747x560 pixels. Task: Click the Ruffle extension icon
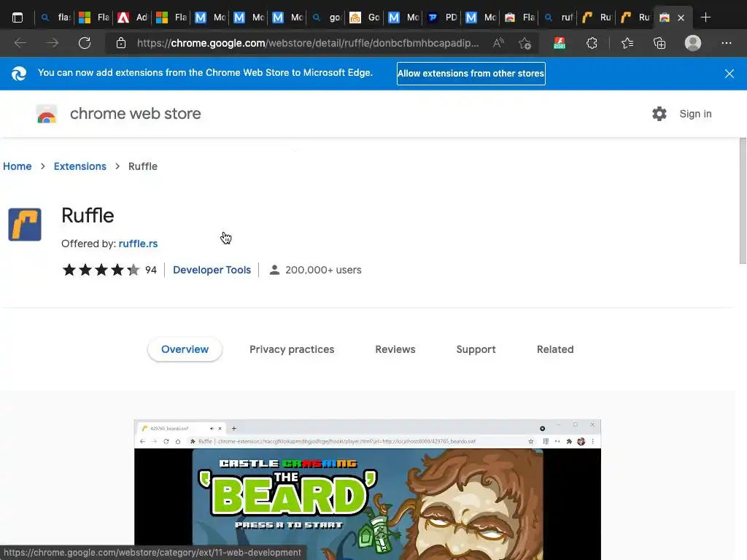(25, 225)
